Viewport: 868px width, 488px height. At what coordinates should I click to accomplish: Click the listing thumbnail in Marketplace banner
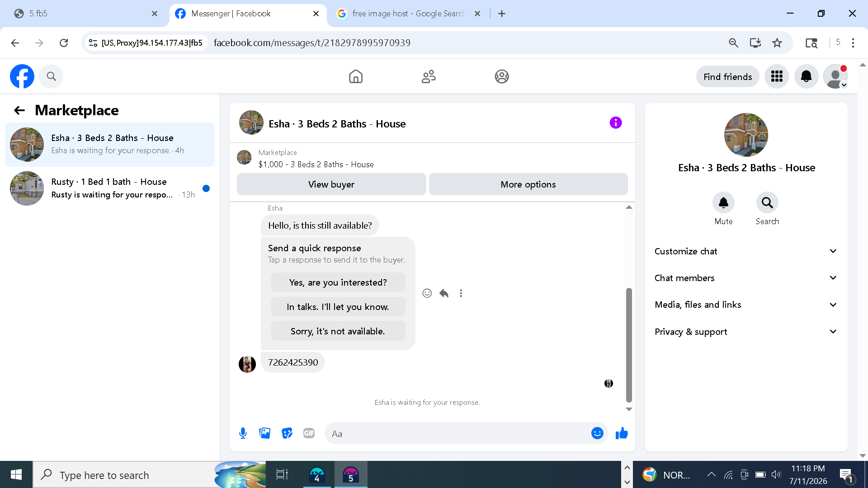click(244, 158)
